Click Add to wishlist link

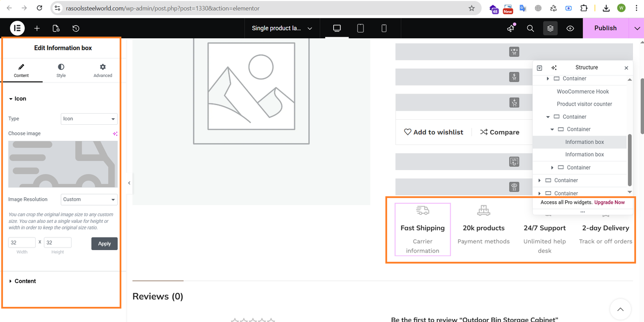(x=434, y=132)
